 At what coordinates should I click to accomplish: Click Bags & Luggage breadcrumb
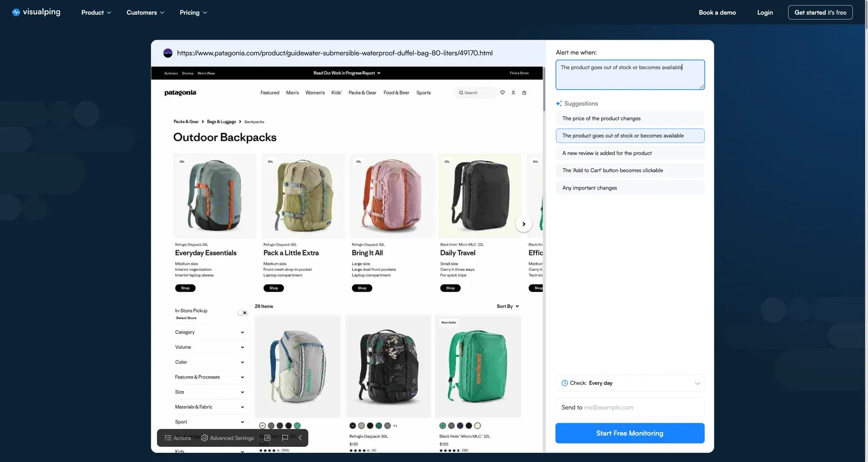tap(221, 122)
